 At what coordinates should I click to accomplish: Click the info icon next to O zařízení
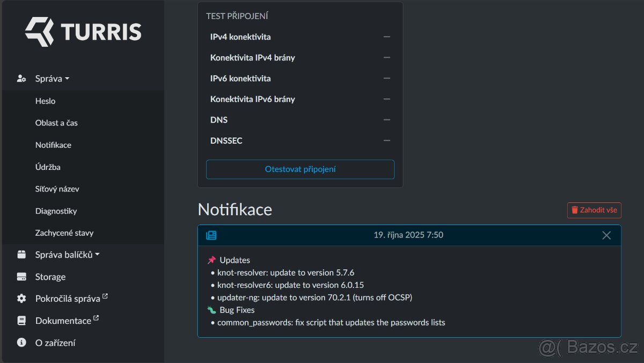[x=20, y=342]
